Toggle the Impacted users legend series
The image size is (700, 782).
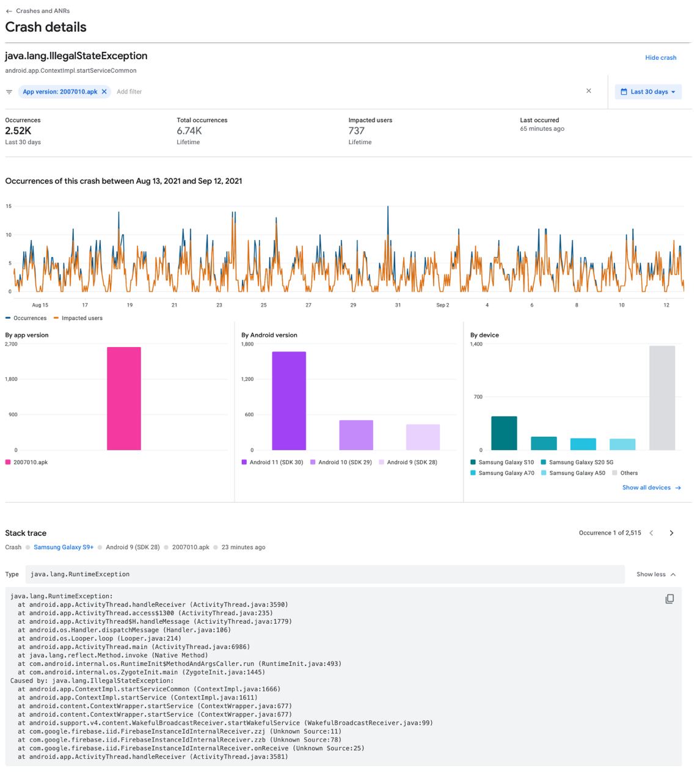click(x=78, y=318)
